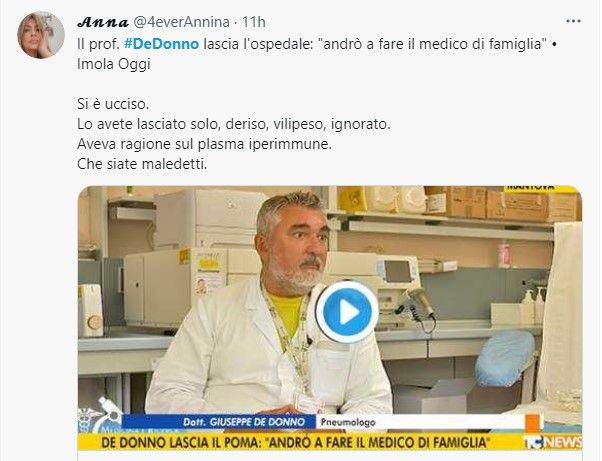This screenshot has height=461, width=602.
Task: Click the 'Aveva ragione sul plasma iperimmune' line
Action: point(204,144)
